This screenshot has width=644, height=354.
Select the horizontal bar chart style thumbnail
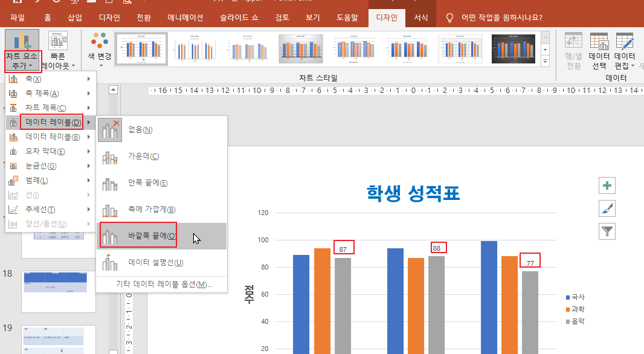click(x=248, y=50)
